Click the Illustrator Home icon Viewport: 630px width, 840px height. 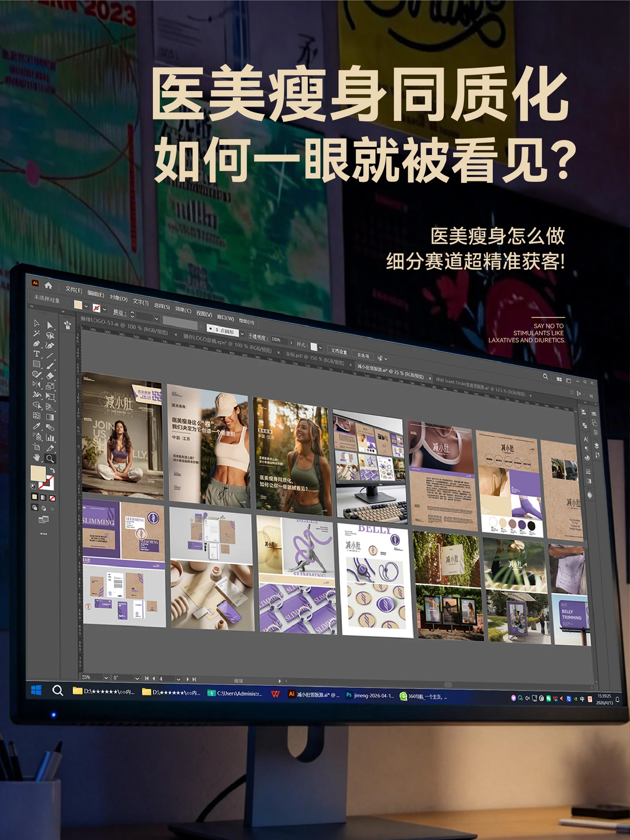point(48,285)
